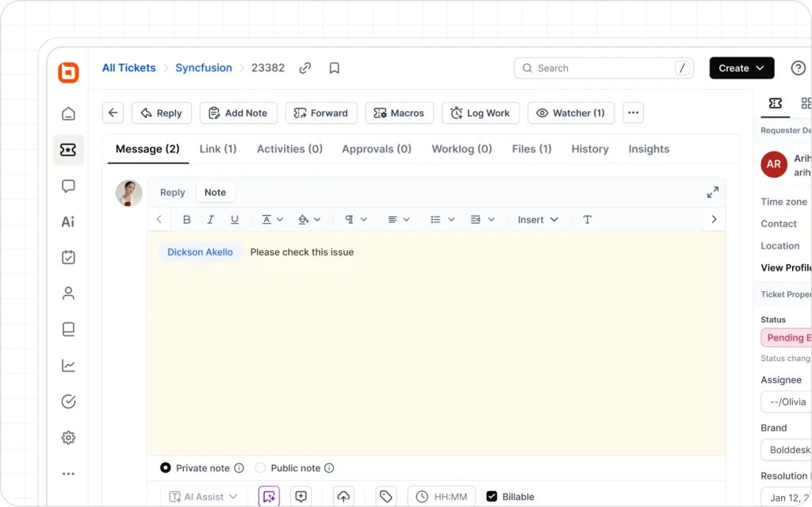Open the help question mark icon
The width and height of the screenshot is (812, 507).
798,68
